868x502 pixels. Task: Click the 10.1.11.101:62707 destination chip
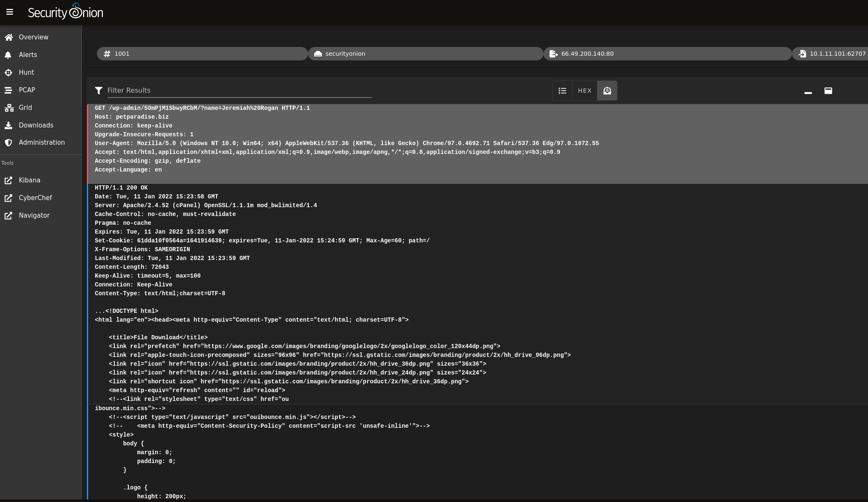tap(830, 54)
